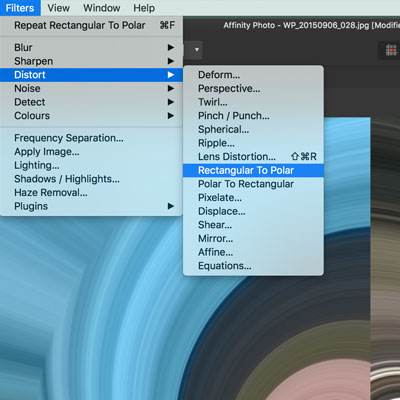
Task: Choose Apply Image filter
Action: tap(91, 151)
